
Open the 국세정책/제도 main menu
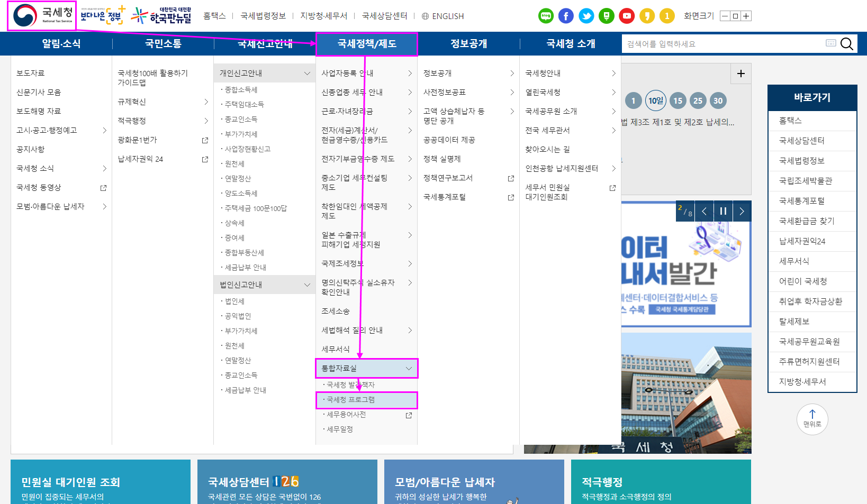367,44
